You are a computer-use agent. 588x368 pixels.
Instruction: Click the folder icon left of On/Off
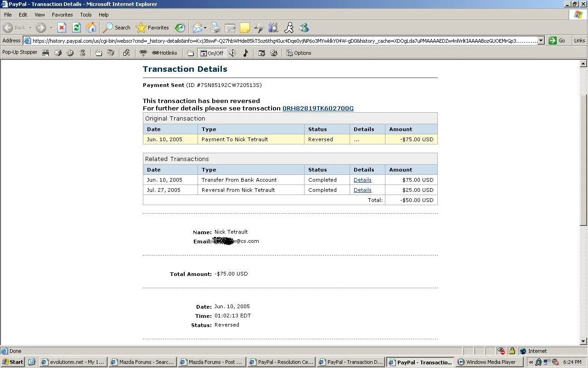tap(190, 53)
